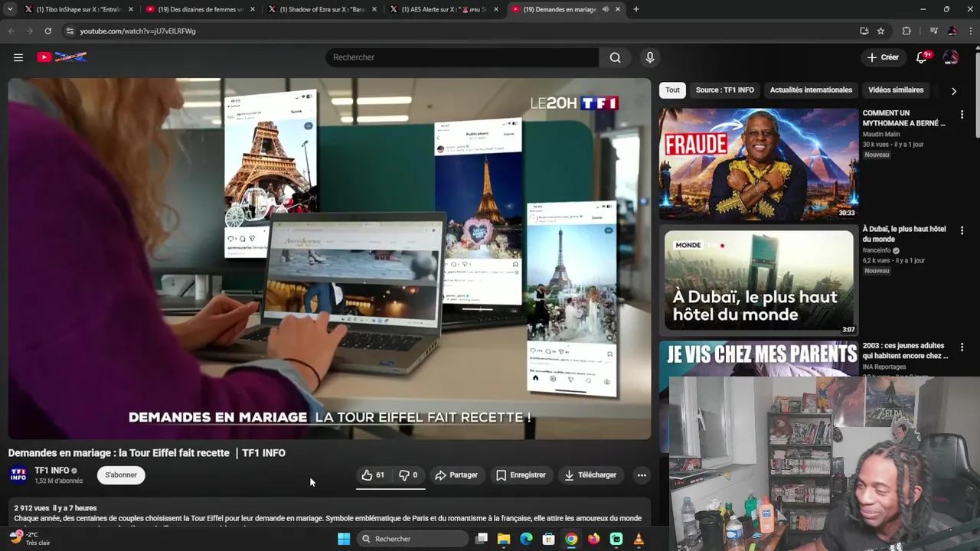Click the Windows taskbar Rechercher box
Viewport: 980px width, 551px height.
click(x=413, y=539)
